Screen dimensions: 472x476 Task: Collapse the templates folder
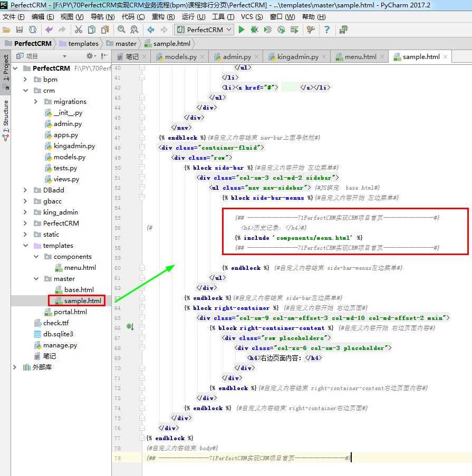25,245
